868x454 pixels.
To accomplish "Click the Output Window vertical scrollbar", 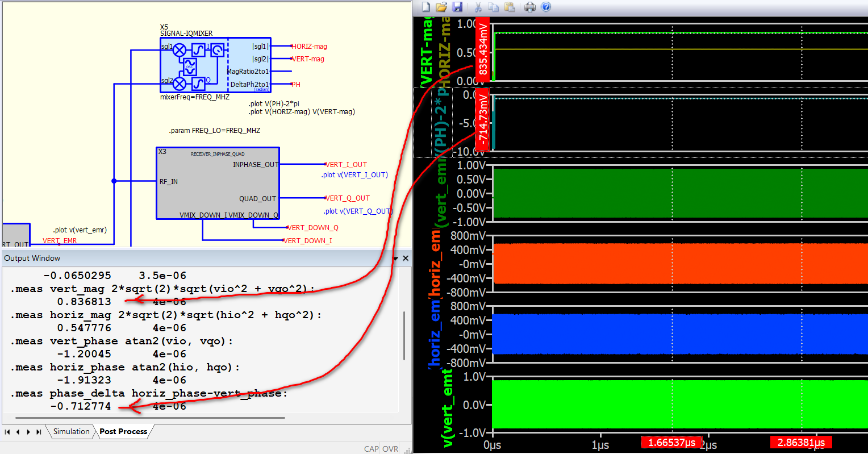I will (x=404, y=335).
